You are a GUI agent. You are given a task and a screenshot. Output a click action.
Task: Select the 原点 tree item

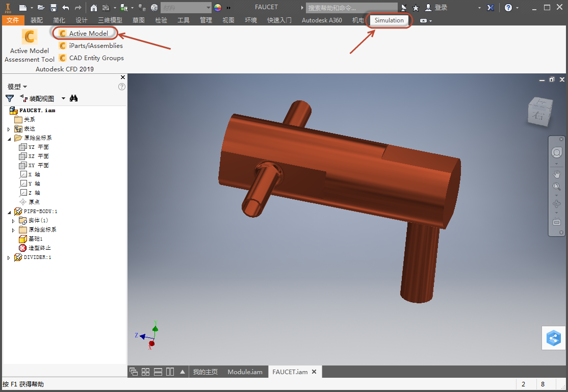30,202
